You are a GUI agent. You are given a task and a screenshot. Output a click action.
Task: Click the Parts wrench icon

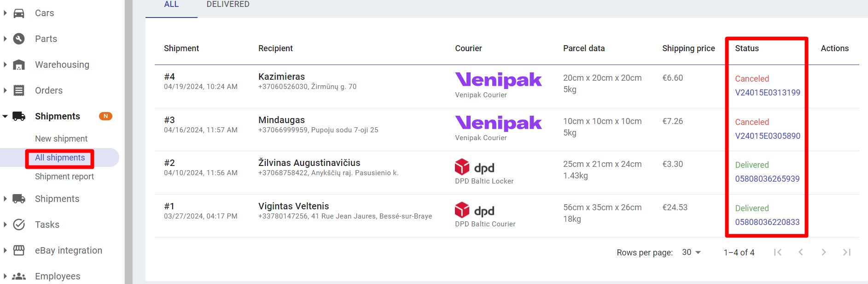tap(19, 39)
